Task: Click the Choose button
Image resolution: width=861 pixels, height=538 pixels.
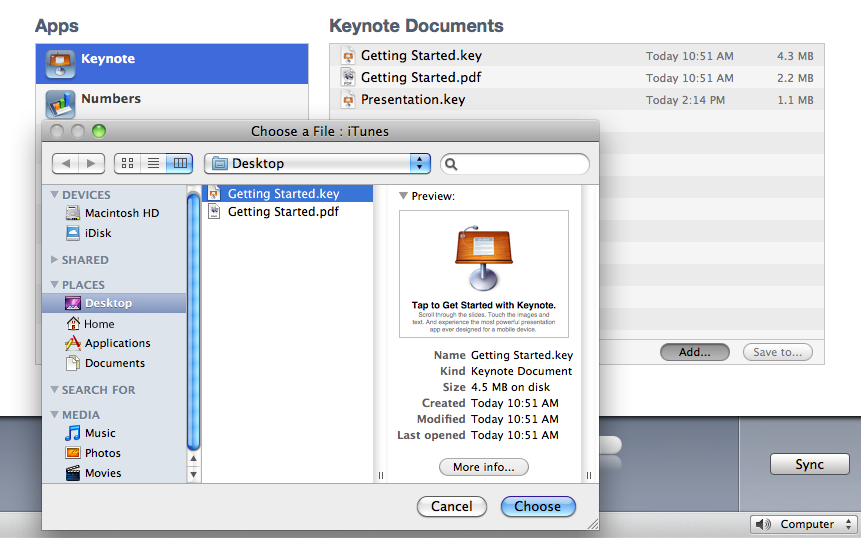Action: pos(538,506)
